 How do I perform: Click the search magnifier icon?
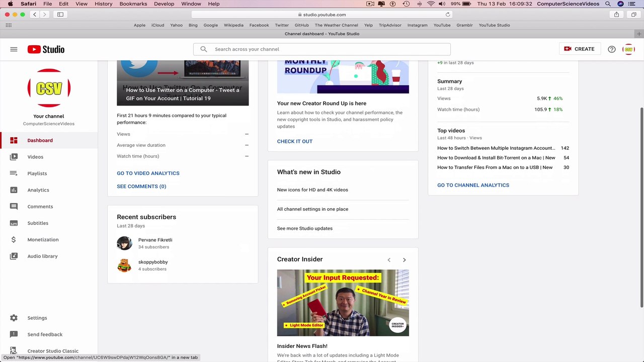coord(203,49)
